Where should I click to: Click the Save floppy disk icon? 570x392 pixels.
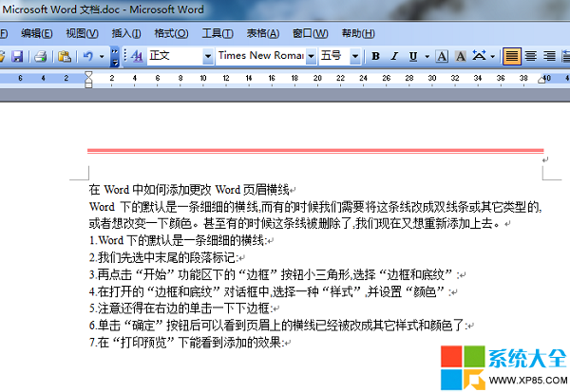[x=17, y=56]
